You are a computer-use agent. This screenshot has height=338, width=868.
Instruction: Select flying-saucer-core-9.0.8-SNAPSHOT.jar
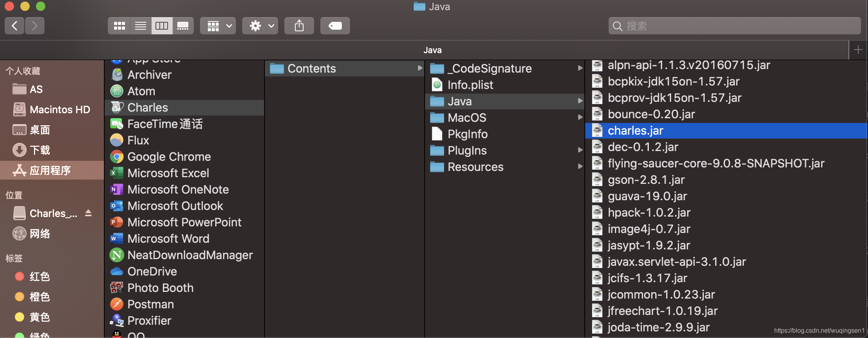726,164
